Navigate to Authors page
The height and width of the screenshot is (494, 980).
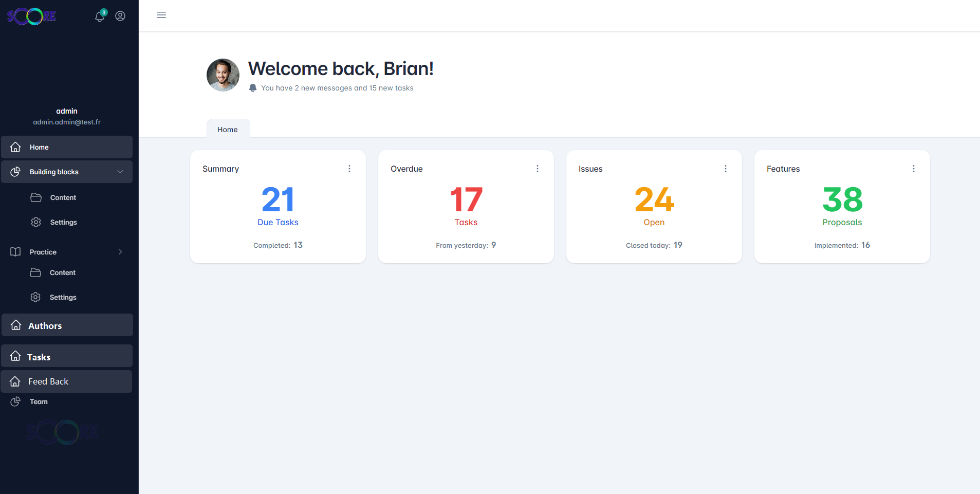pyautogui.click(x=67, y=325)
